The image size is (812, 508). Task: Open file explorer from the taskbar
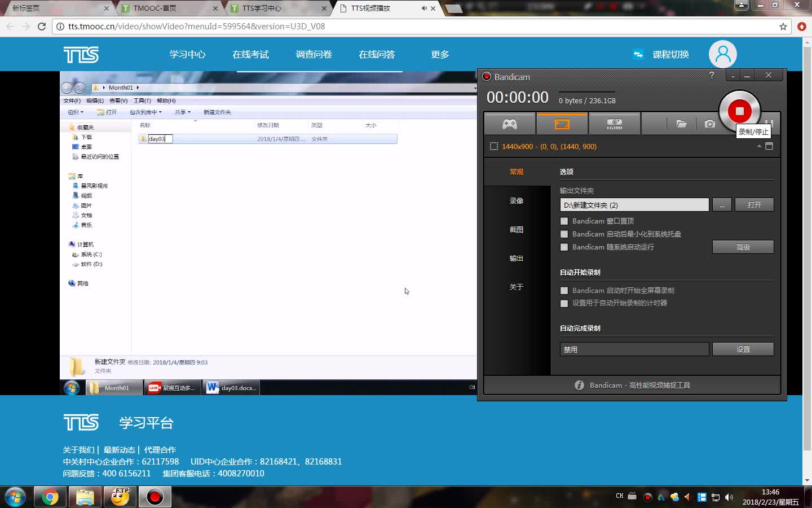(x=85, y=497)
